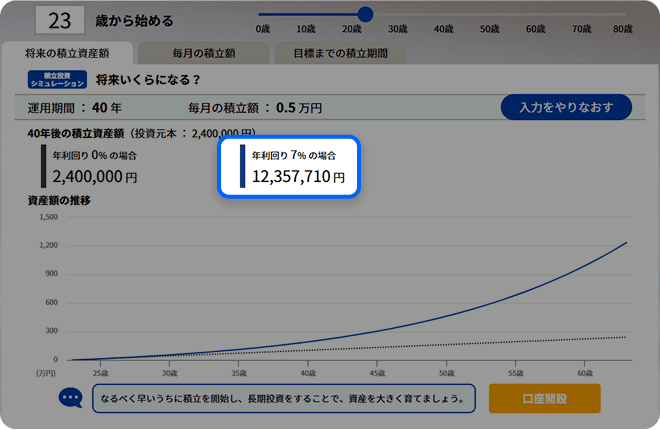Click the 35歳 x-axis label on chart
Screen dimensions: 660x430
click(239, 373)
